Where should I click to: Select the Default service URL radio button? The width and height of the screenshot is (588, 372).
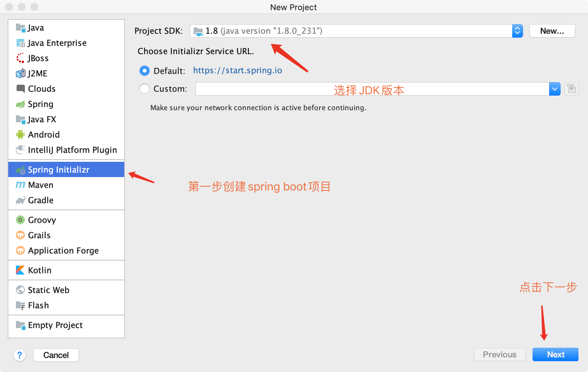click(145, 71)
